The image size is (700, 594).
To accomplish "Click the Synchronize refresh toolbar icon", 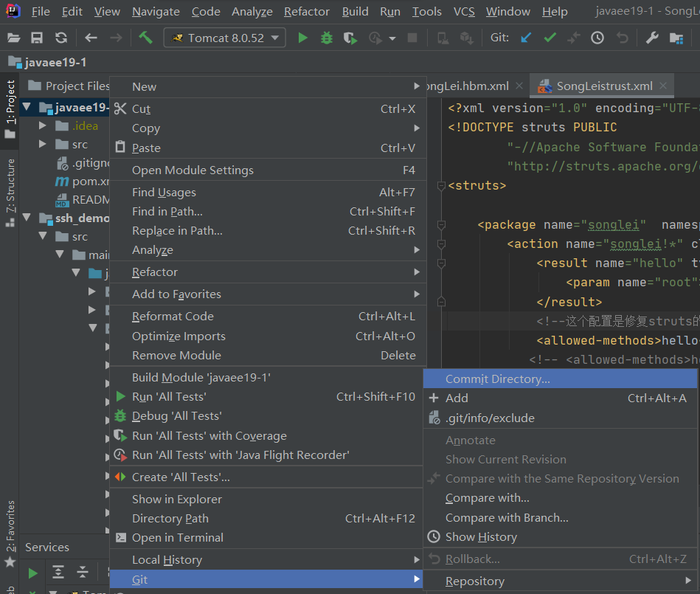I will pos(61,38).
